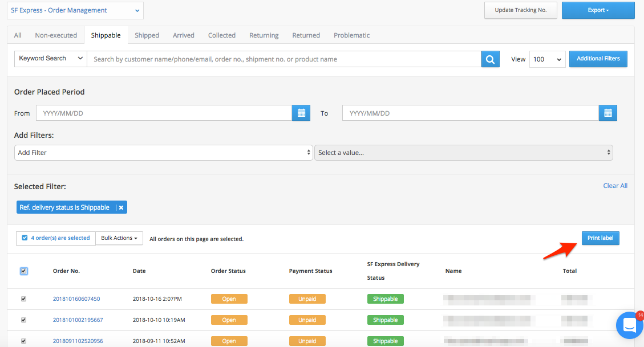The height and width of the screenshot is (347, 644).
Task: Click Update Tracking No. button
Action: pos(520,10)
